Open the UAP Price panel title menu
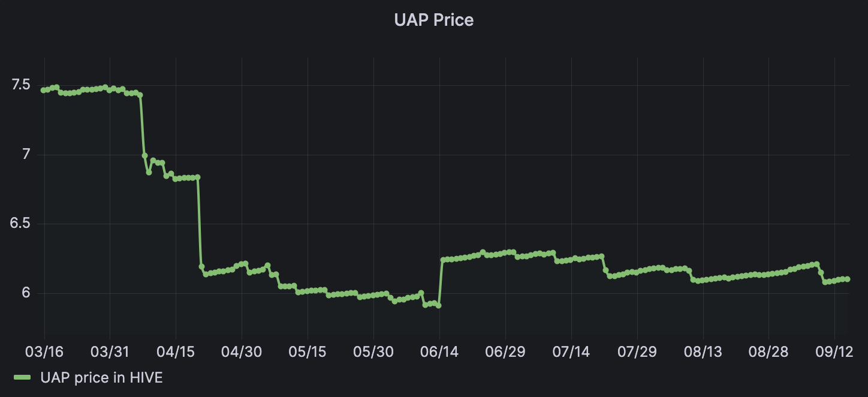The height and width of the screenshot is (397, 868). tap(433, 20)
